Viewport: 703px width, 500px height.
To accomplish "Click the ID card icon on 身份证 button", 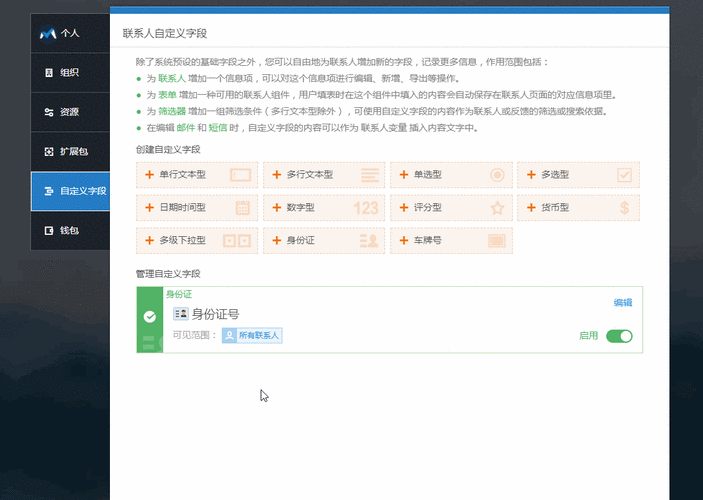I will click(x=369, y=241).
